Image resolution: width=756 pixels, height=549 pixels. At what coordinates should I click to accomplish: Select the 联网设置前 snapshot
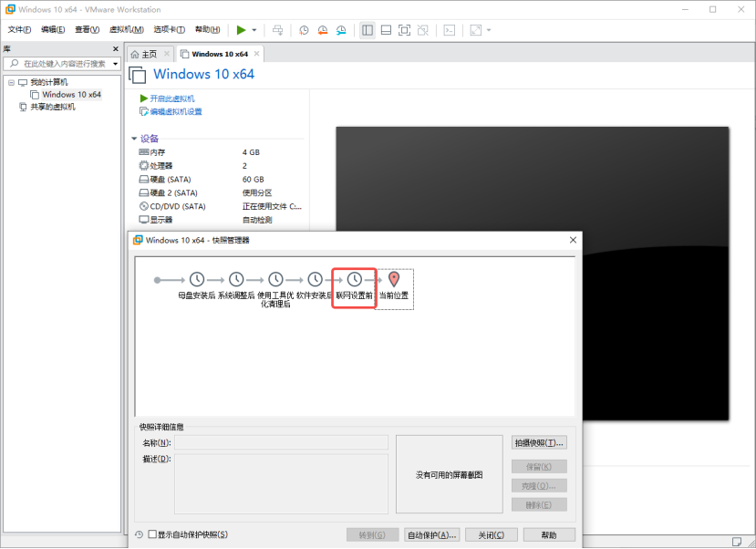click(x=355, y=285)
